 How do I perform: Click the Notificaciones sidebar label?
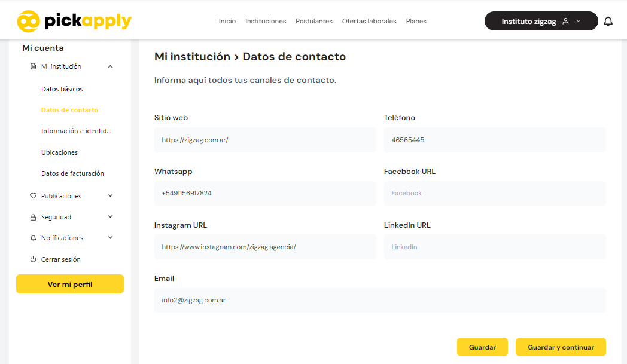point(62,238)
